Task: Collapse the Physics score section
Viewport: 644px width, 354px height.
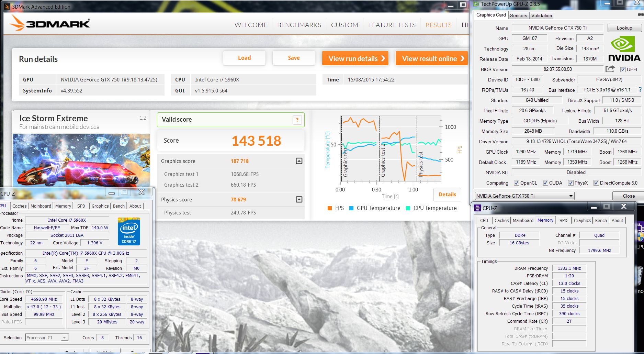Action: (299, 199)
